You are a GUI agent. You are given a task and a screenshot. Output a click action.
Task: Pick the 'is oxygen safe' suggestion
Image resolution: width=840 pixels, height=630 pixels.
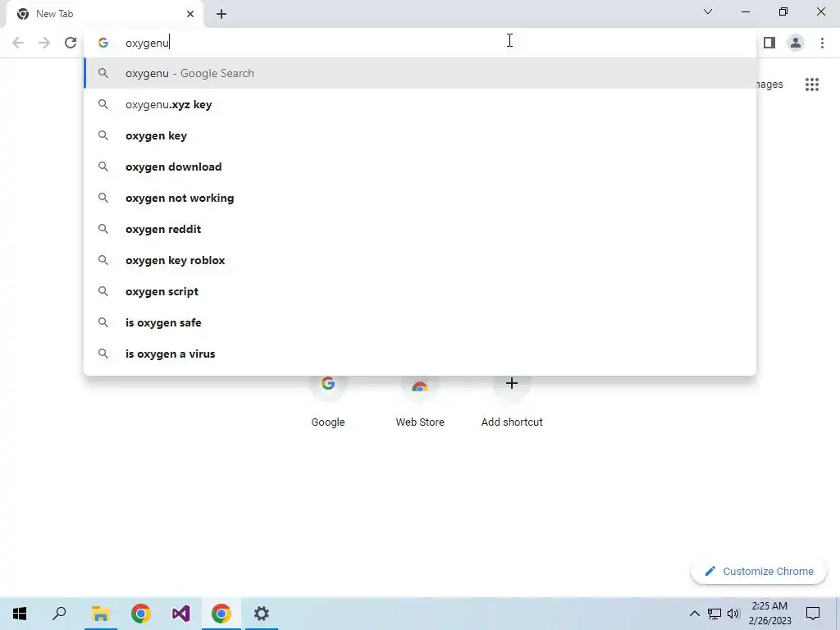pos(420,322)
